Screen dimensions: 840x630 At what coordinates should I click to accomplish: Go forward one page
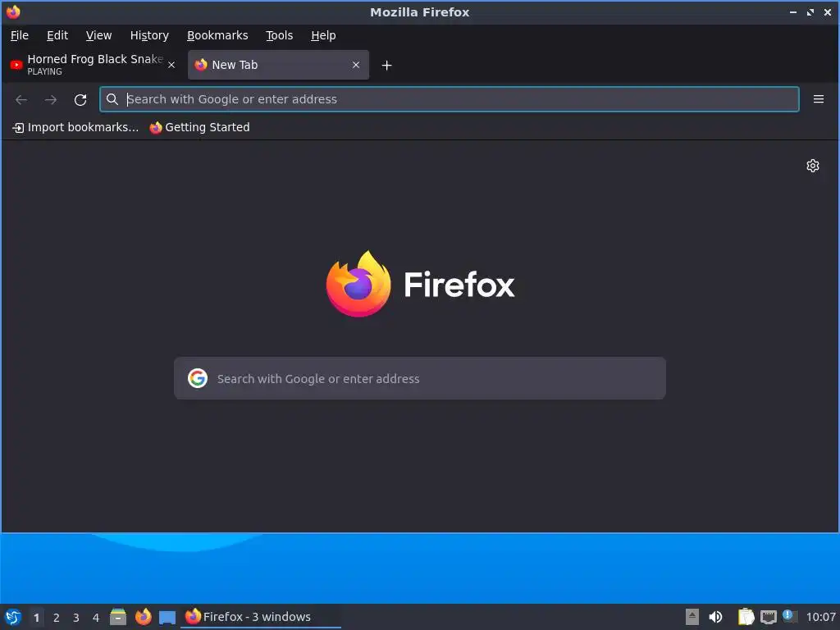tap(51, 99)
